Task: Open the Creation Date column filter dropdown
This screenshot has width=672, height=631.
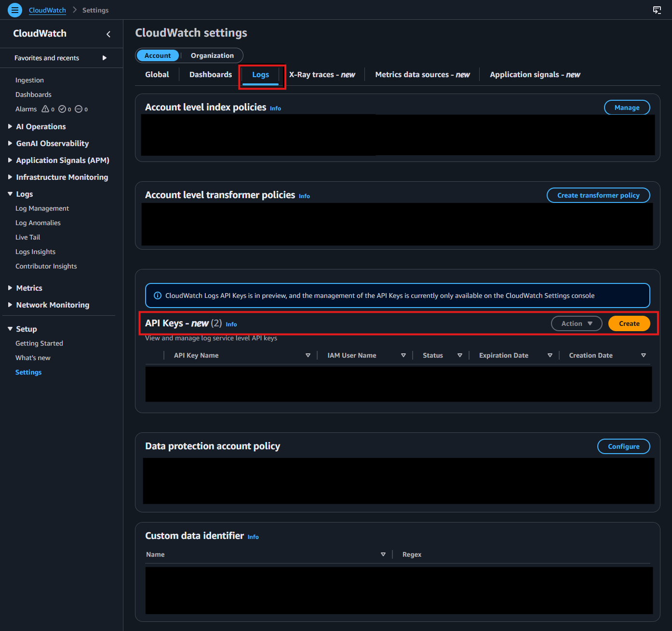Action: tap(643, 355)
